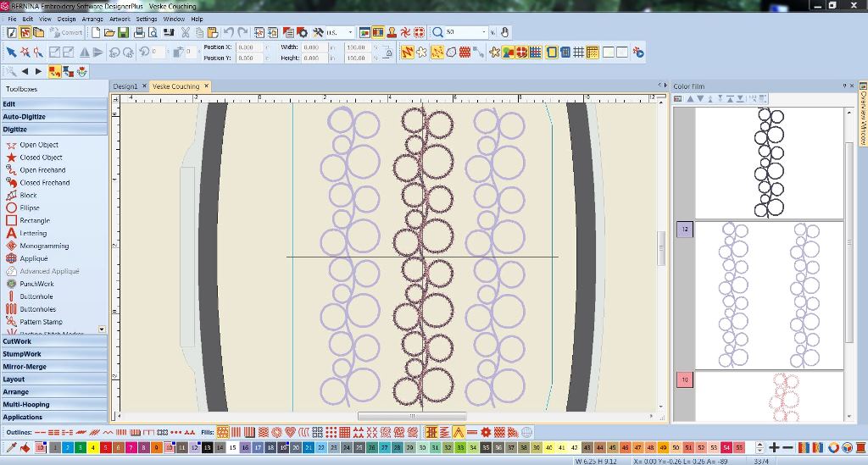Image resolution: width=868 pixels, height=465 pixels.
Task: Toggle the Show Stitches zigzag icon
Action: pos(408,52)
